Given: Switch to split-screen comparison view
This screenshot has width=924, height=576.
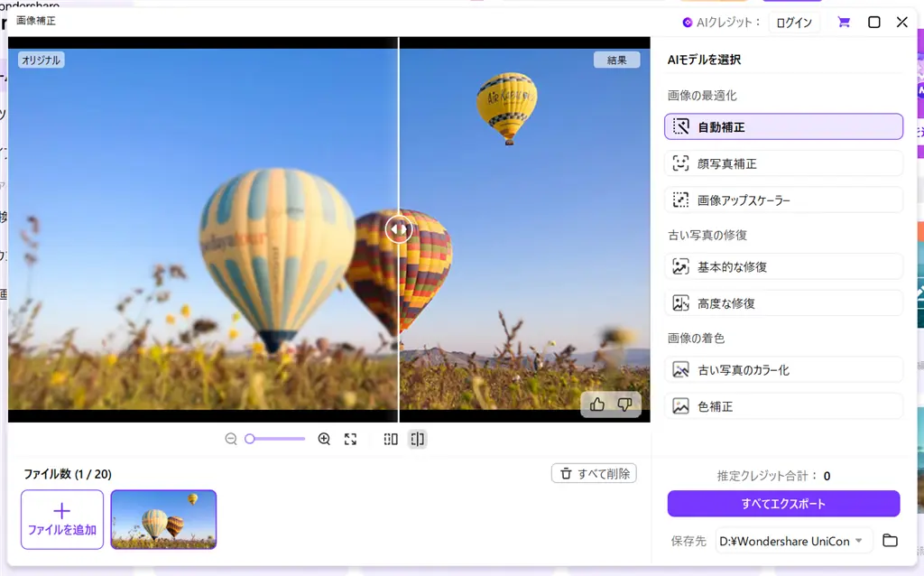Looking at the screenshot, I should coord(418,439).
